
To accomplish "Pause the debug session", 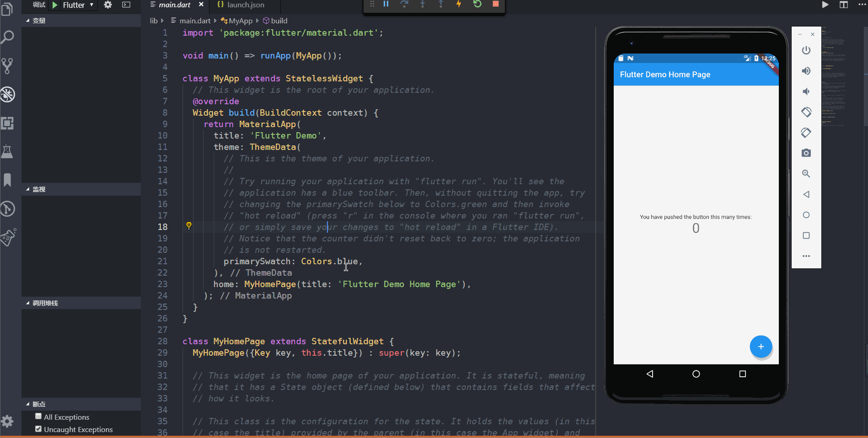I will tap(386, 4).
